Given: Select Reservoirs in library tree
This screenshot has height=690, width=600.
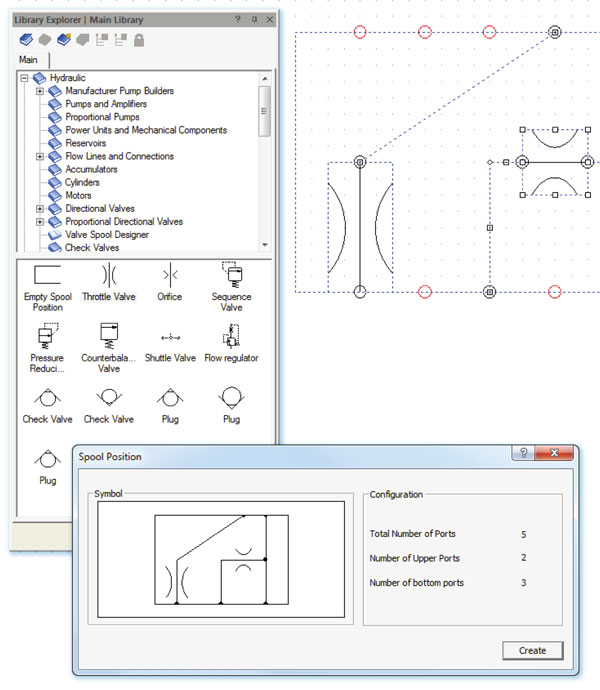Looking at the screenshot, I should [x=86, y=143].
